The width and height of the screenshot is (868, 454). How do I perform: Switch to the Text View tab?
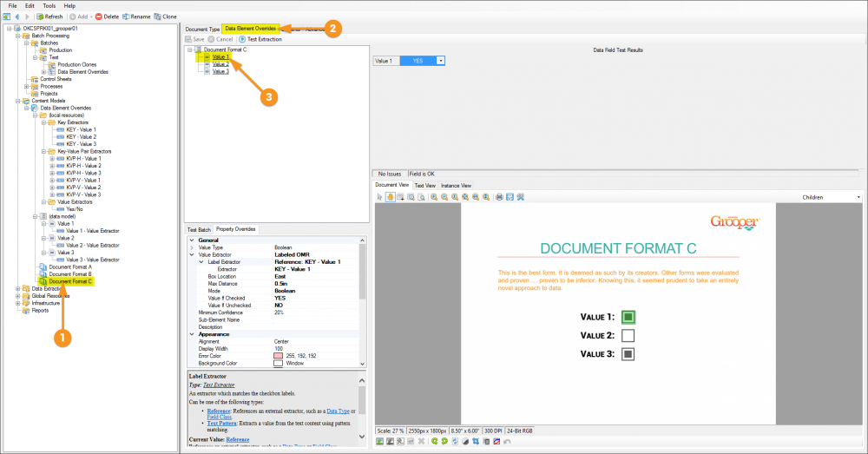pos(425,186)
